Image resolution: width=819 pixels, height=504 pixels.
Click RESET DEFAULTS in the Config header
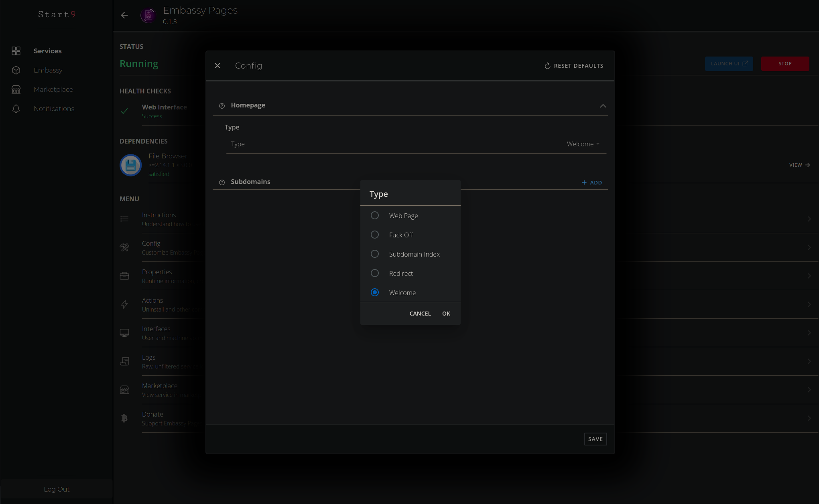pos(574,66)
